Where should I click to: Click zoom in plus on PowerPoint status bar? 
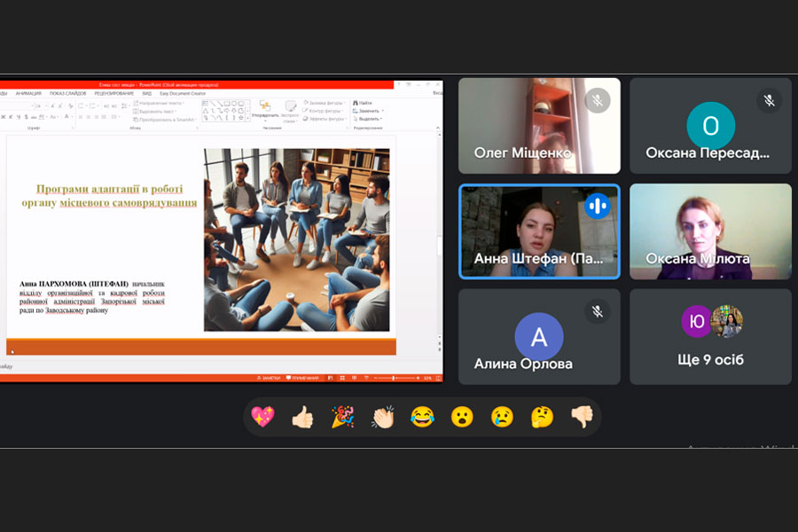419,378
